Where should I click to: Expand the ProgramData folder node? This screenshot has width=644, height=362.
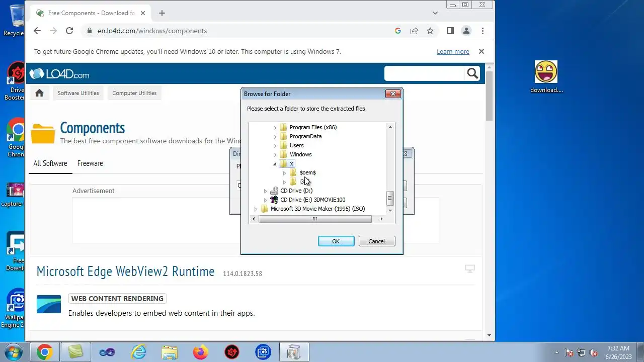(x=275, y=137)
